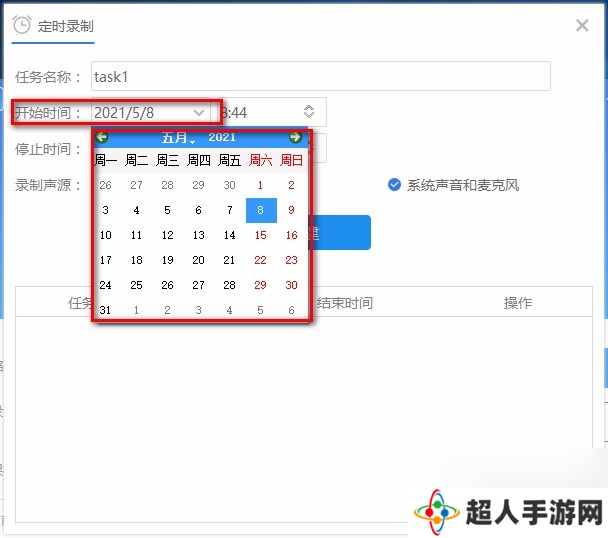The height and width of the screenshot is (538, 608).
Task: Open the 五月 month selector
Action: (x=178, y=137)
